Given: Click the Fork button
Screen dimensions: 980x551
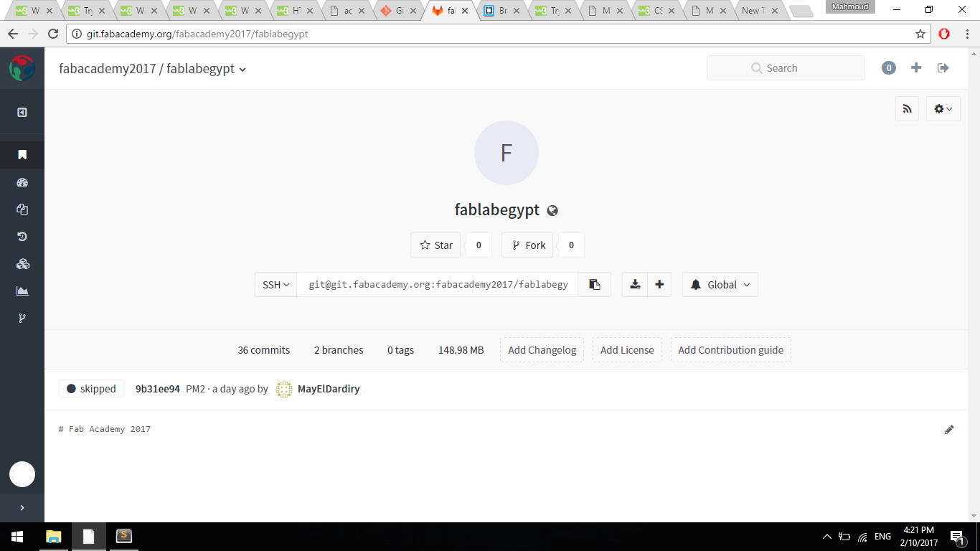Looking at the screenshot, I should point(527,245).
